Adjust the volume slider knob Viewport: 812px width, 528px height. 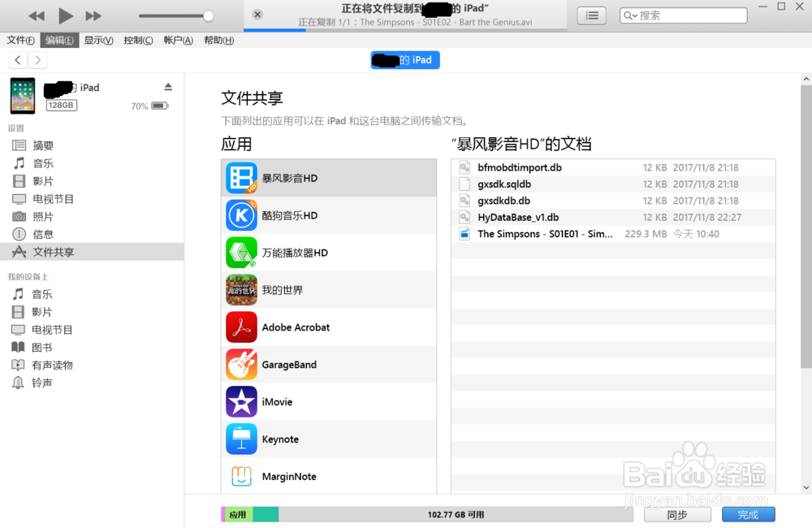[208, 16]
